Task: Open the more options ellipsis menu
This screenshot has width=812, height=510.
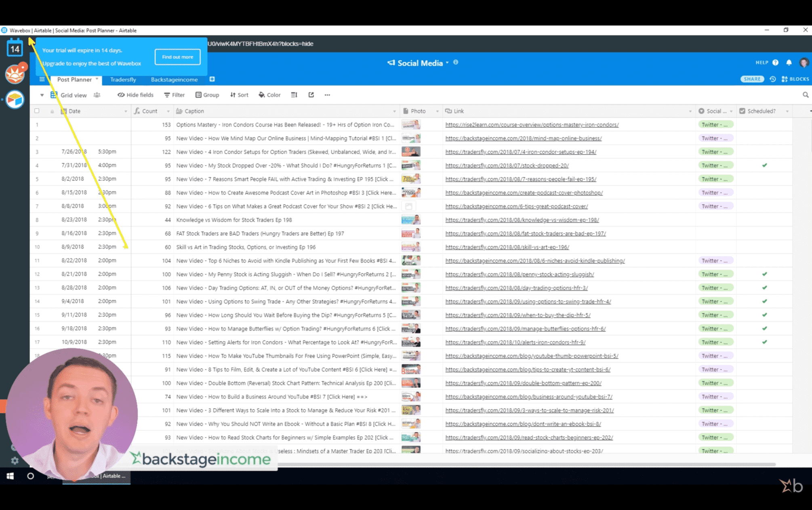Action: [x=327, y=95]
